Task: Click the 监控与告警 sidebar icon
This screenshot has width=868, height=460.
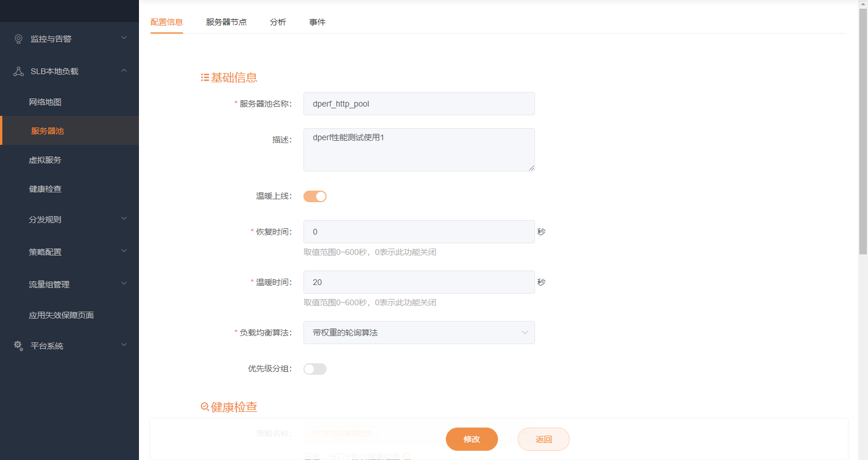Action: [18, 39]
